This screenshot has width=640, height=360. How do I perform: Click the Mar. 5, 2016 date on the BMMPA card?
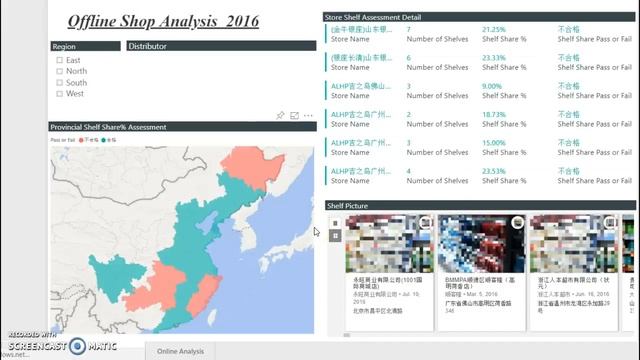482,294
